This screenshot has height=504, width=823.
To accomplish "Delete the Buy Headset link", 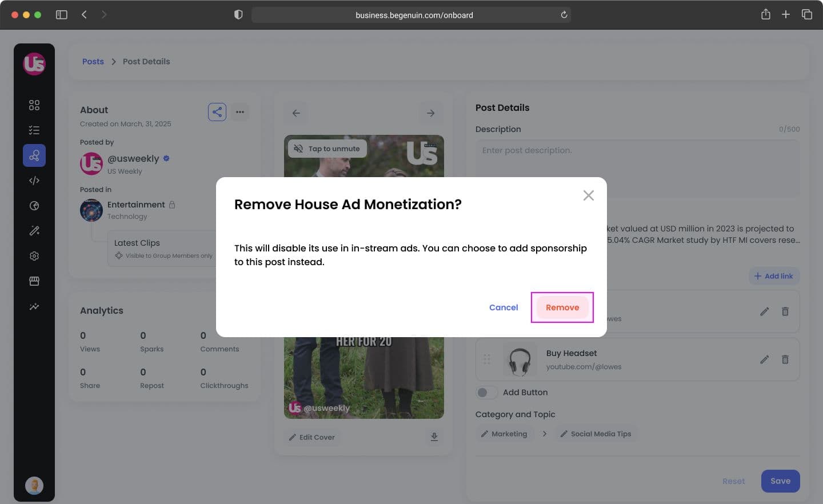I will (785, 359).
